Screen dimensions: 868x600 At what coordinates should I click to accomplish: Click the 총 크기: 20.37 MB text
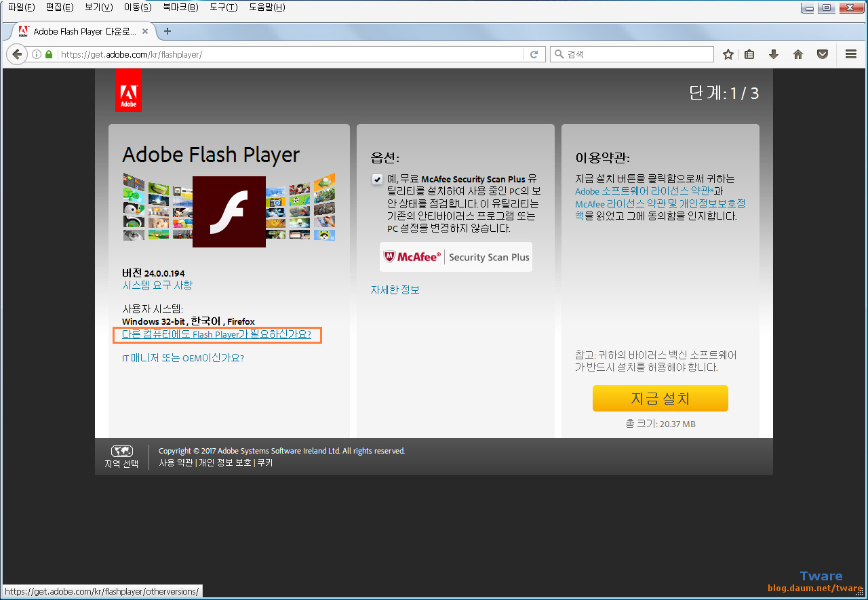point(660,424)
